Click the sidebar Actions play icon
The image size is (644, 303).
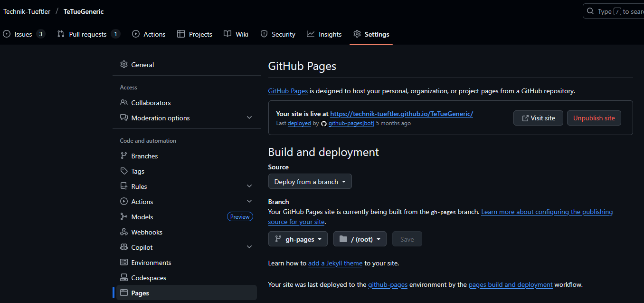(124, 202)
